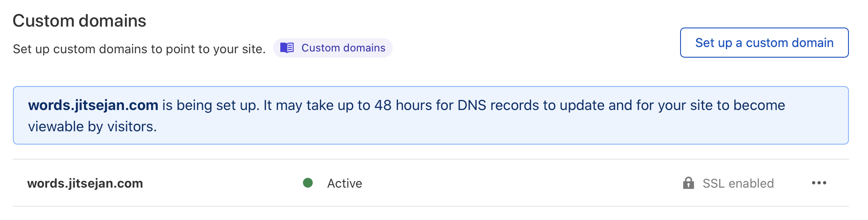
Task: Click the Active status label
Action: click(x=344, y=183)
